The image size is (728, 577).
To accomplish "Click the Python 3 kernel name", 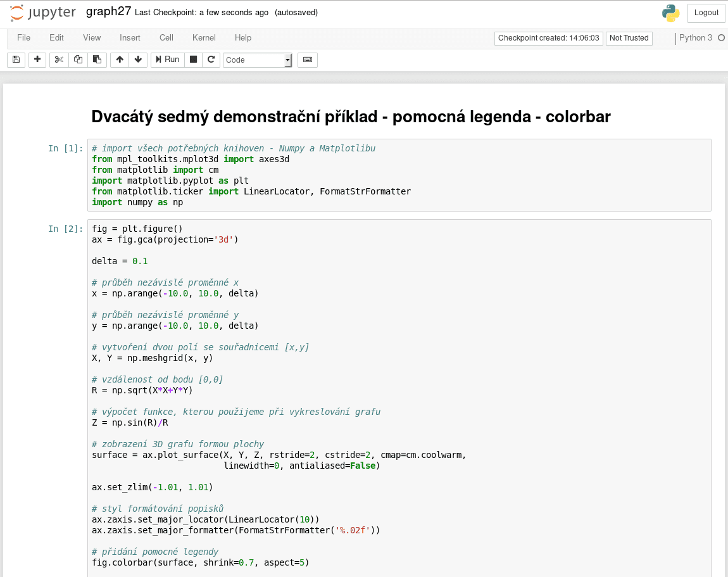I will click(696, 38).
